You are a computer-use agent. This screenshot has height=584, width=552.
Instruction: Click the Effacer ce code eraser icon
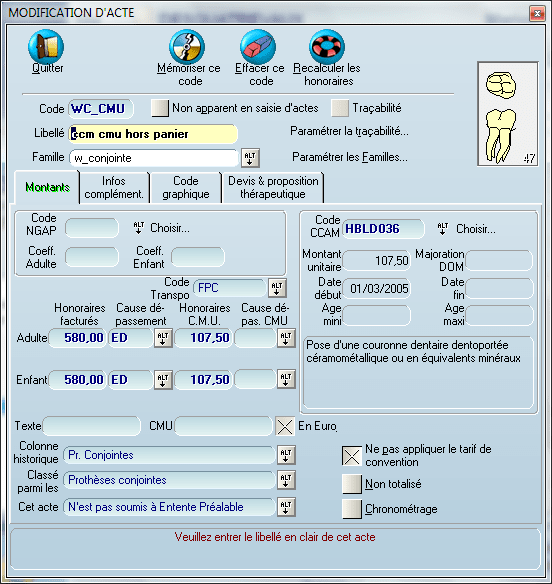(x=258, y=47)
